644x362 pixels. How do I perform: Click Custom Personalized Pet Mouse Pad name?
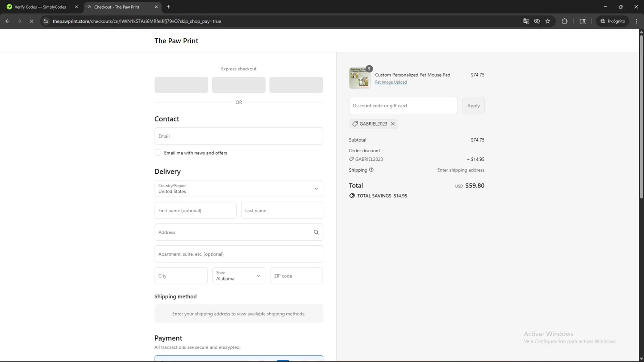pos(413,75)
